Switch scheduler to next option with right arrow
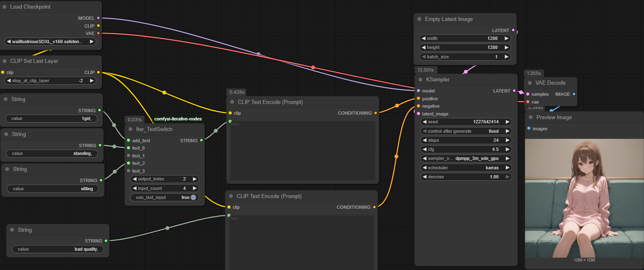 click(x=507, y=168)
